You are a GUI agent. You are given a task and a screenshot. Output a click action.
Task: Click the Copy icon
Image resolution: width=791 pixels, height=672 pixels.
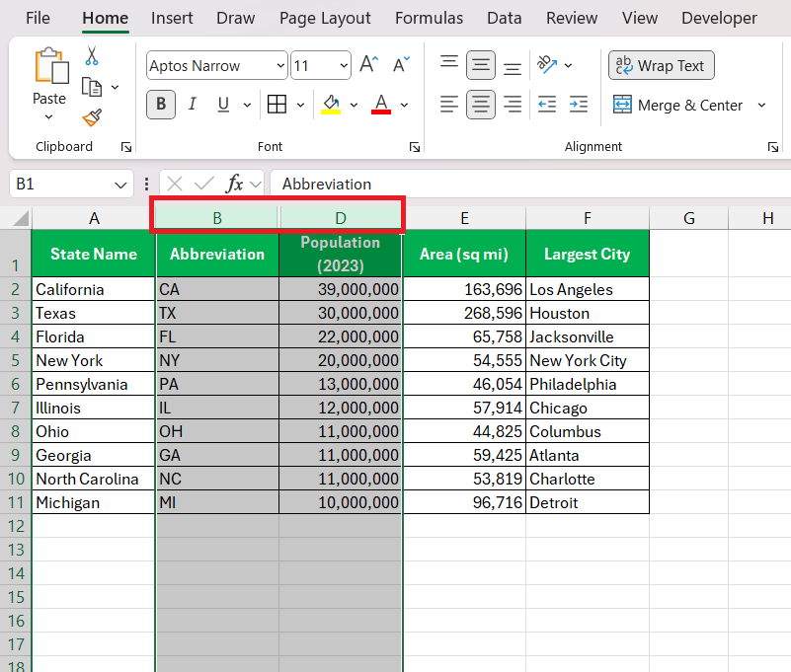click(x=91, y=87)
